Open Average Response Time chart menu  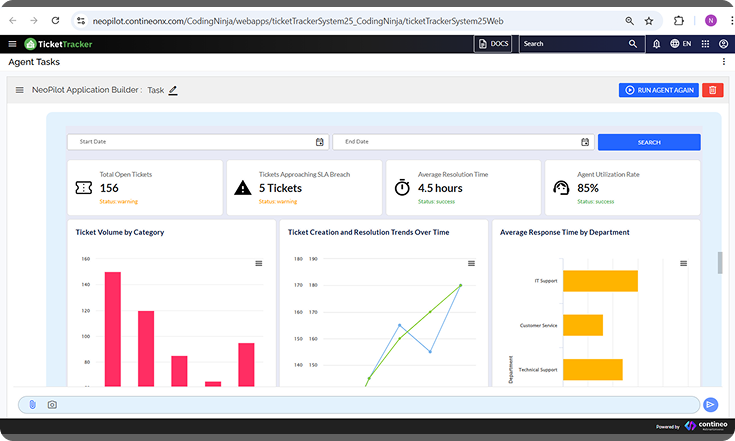683,263
